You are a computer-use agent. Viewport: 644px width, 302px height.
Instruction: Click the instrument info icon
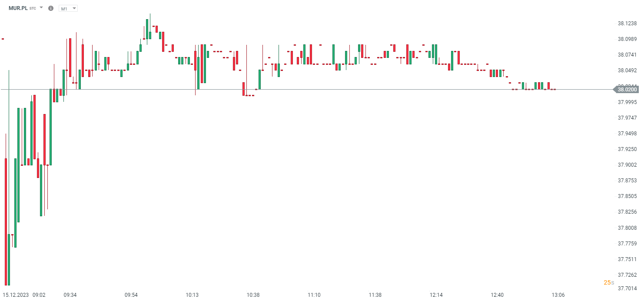point(51,8)
